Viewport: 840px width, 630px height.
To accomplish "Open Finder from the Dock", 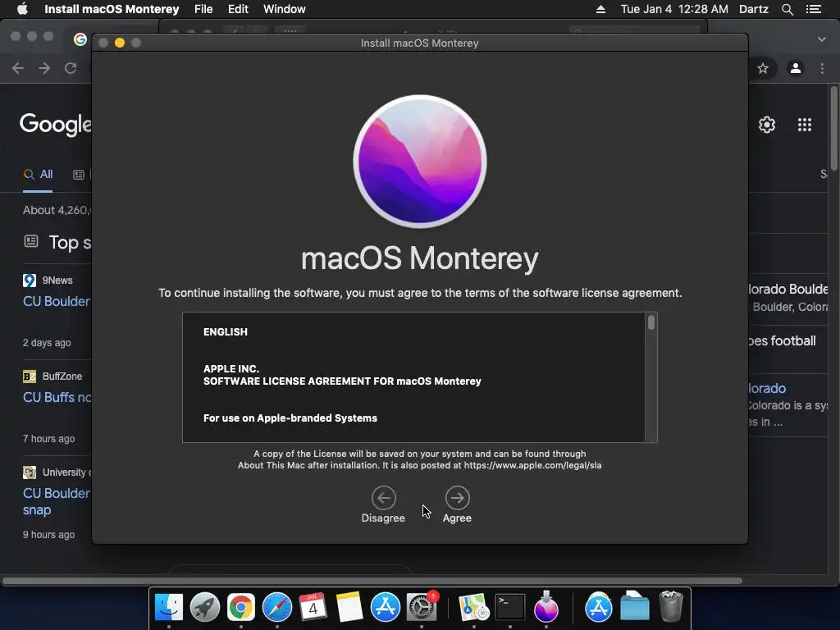I will tap(169, 607).
